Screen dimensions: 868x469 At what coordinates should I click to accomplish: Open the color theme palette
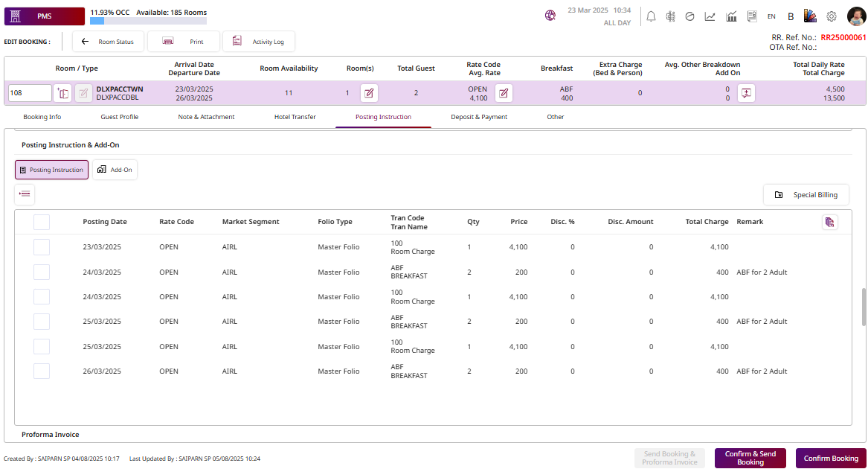coord(811,16)
